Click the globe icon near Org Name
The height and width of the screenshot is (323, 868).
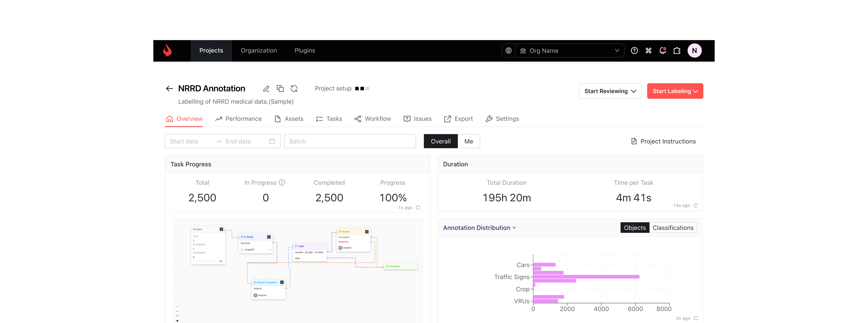coord(509,50)
